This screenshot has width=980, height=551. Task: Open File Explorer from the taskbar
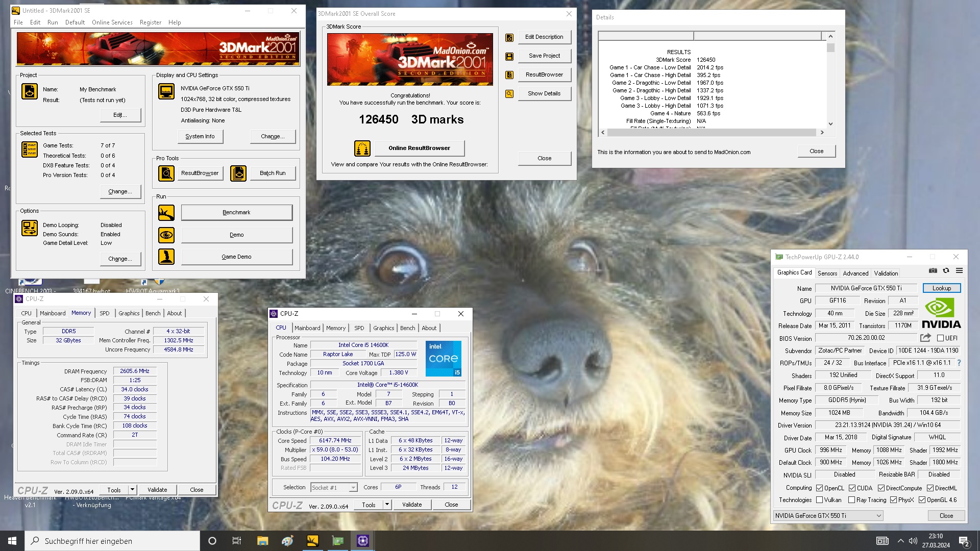click(x=262, y=541)
